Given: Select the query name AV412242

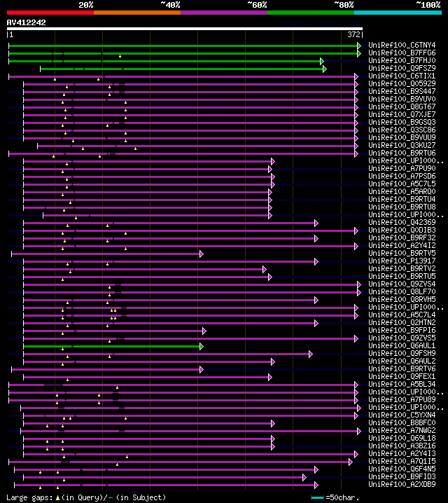Looking at the screenshot, I should [x=27, y=22].
